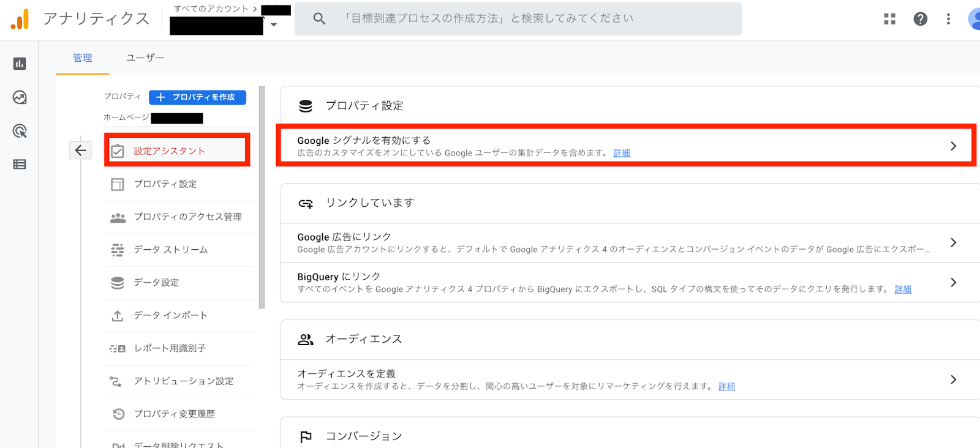
Task: Open the Reports icon in left rail
Action: point(20,64)
